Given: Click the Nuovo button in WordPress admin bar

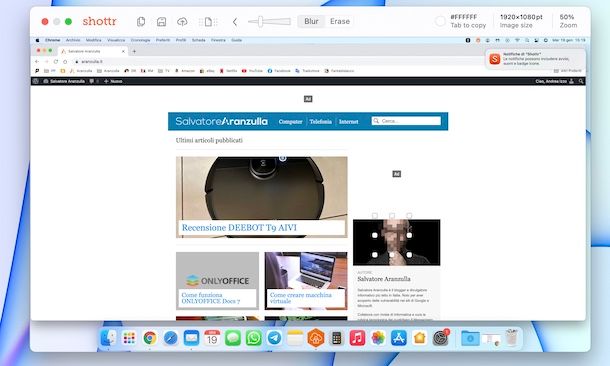Looking at the screenshot, I should click(113, 81).
